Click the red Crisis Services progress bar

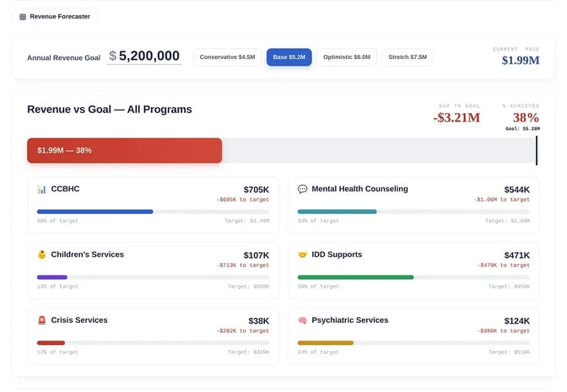[51, 343]
